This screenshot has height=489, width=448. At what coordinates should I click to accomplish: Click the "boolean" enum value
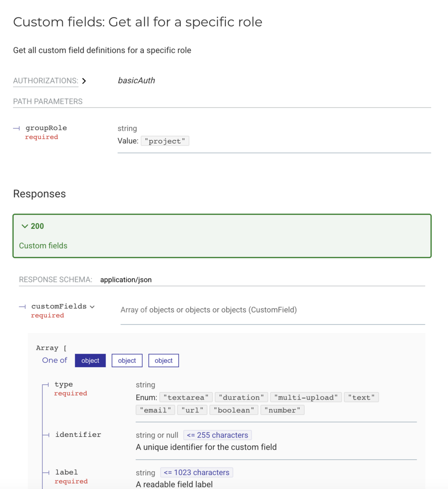234,410
